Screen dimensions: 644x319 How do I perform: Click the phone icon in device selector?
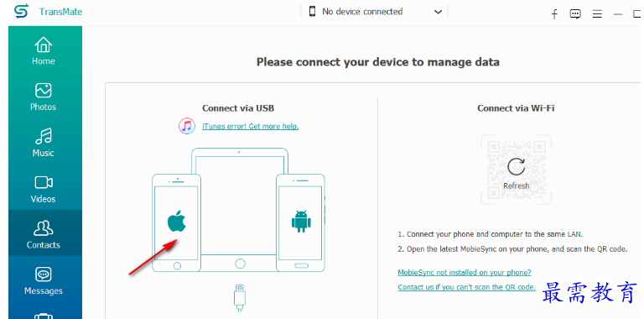(313, 12)
